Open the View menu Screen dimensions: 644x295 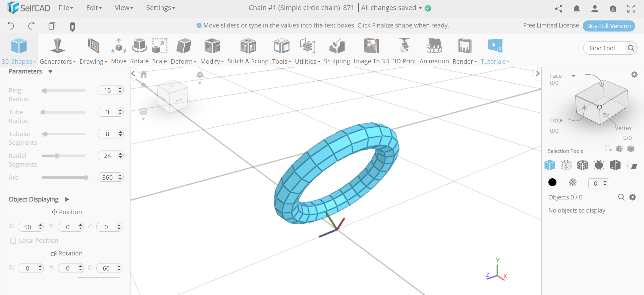click(124, 8)
